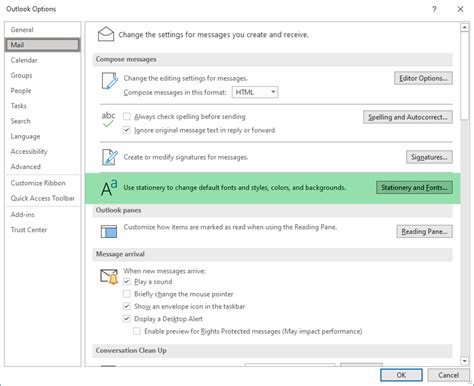Image resolution: width=474 pixels, height=386 pixels.
Task: Go to Quick Access Toolbar settings
Action: 43,198
